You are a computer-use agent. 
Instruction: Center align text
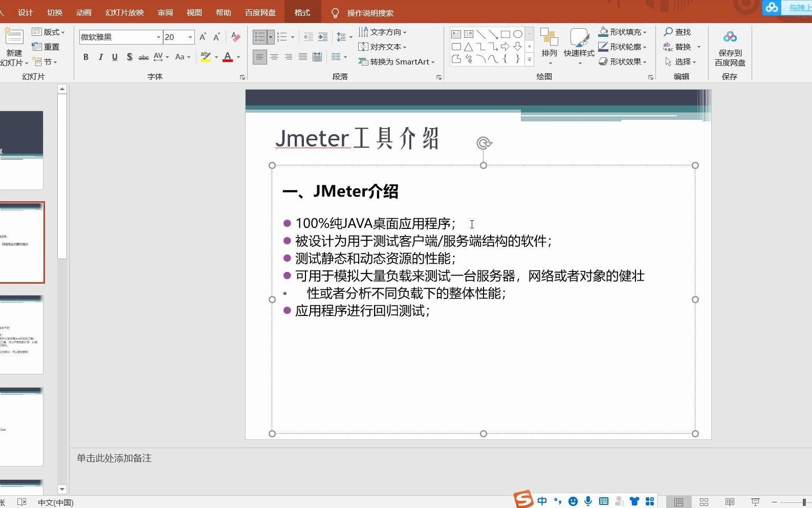pyautogui.click(x=274, y=57)
